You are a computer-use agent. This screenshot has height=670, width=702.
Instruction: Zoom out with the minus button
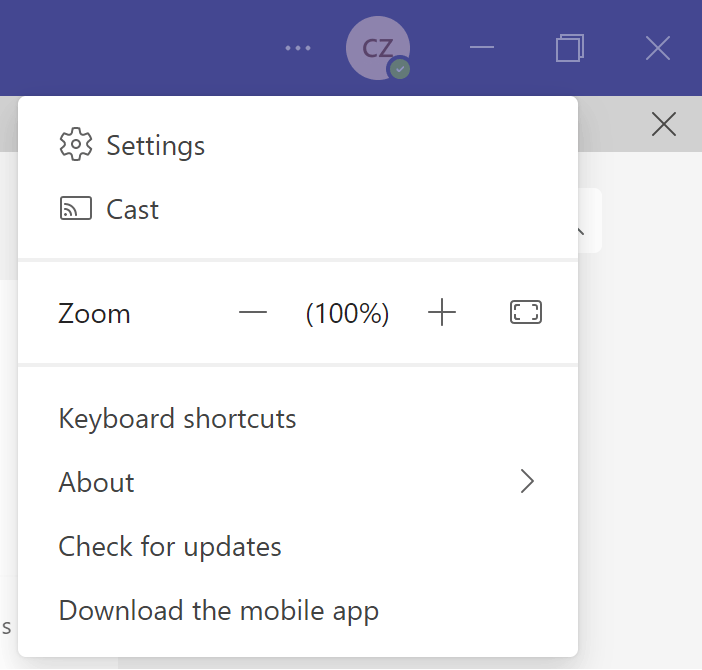[x=253, y=313]
